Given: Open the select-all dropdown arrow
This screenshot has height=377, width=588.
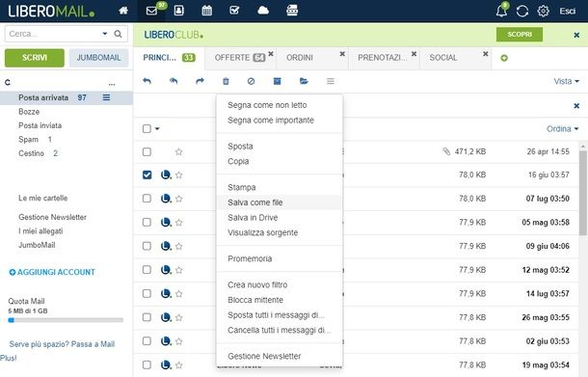Looking at the screenshot, I should pyautogui.click(x=157, y=129).
